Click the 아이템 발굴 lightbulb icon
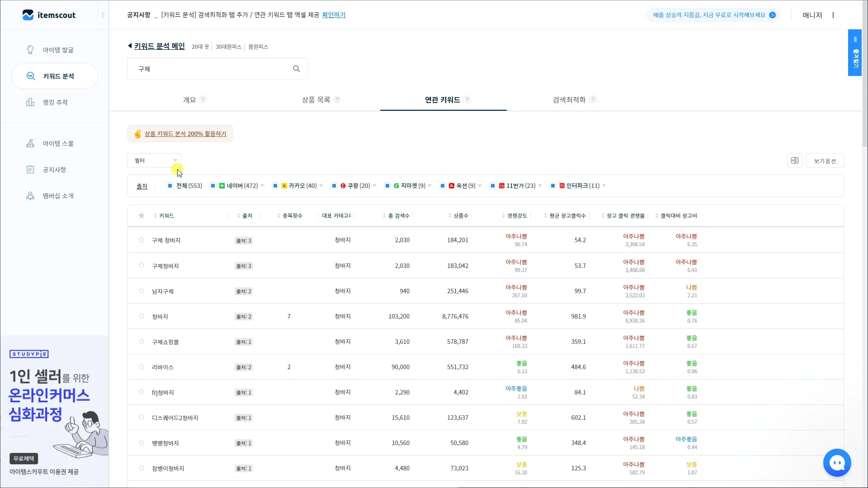868x488 pixels. pyautogui.click(x=30, y=50)
